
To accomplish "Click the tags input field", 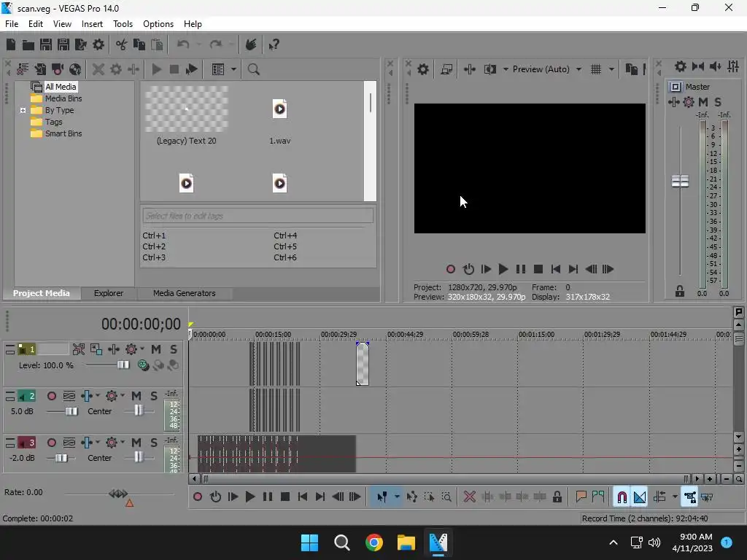I will 258,216.
